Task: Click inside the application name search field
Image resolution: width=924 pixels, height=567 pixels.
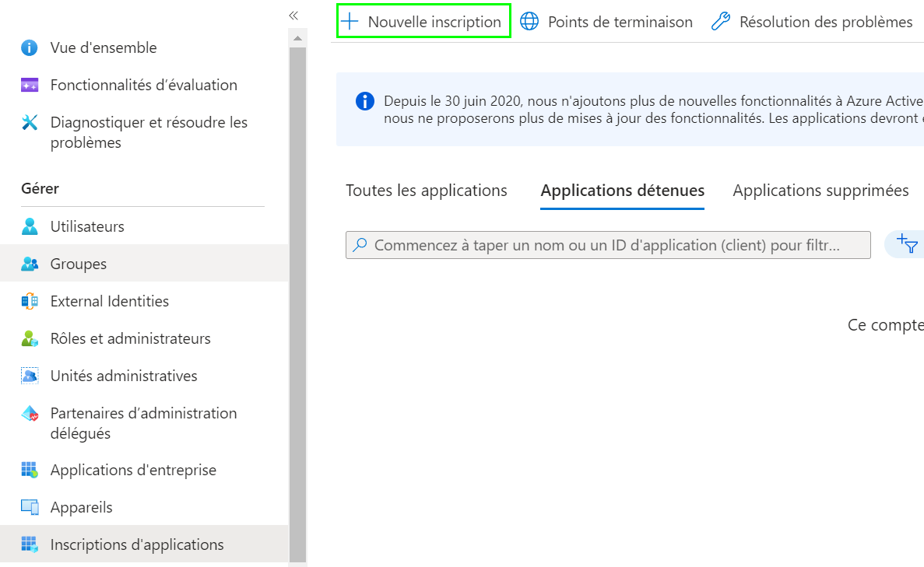Action: [608, 244]
